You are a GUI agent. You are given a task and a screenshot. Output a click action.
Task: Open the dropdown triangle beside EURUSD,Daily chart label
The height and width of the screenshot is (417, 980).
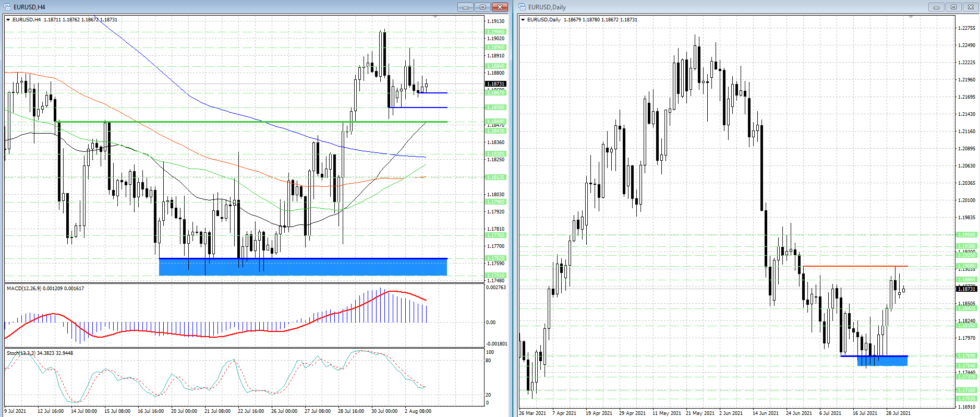[523, 20]
